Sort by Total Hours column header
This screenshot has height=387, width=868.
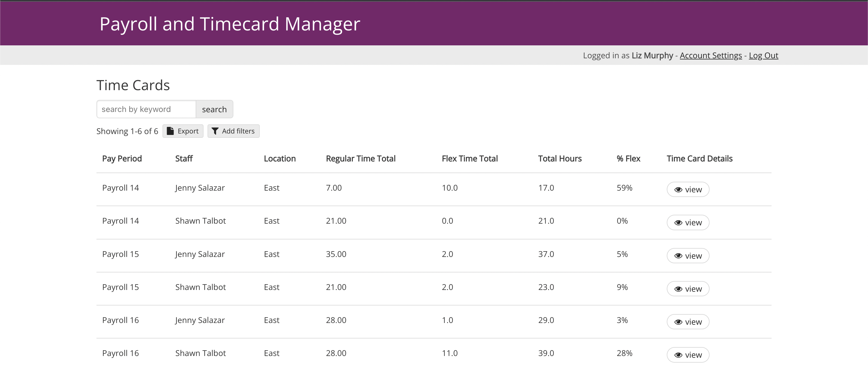click(559, 158)
